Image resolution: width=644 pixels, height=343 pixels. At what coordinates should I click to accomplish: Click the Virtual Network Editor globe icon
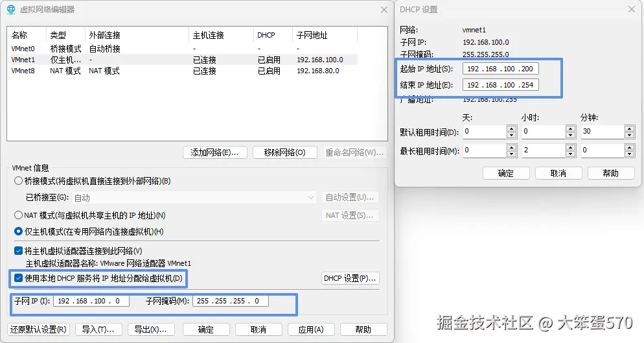(x=11, y=10)
